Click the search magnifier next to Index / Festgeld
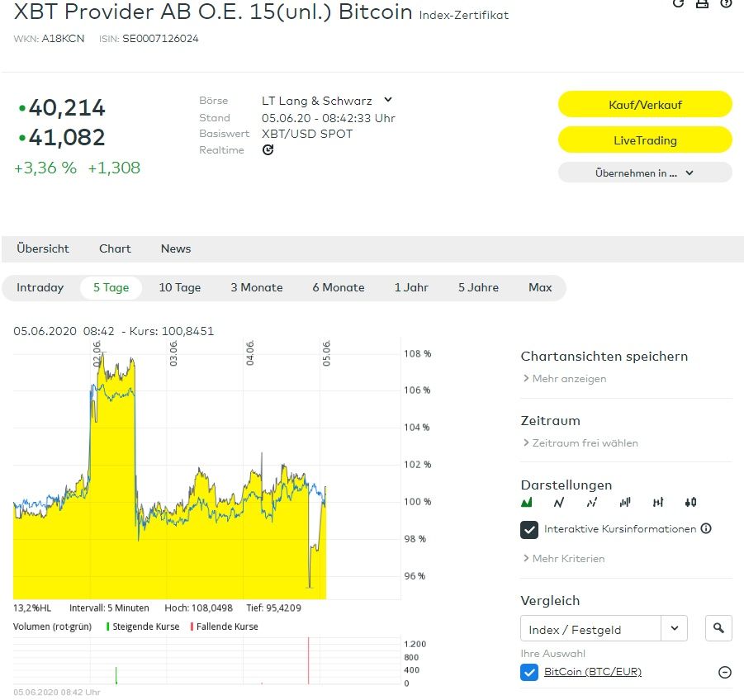Screen dimensions: 744x700 pos(718,629)
